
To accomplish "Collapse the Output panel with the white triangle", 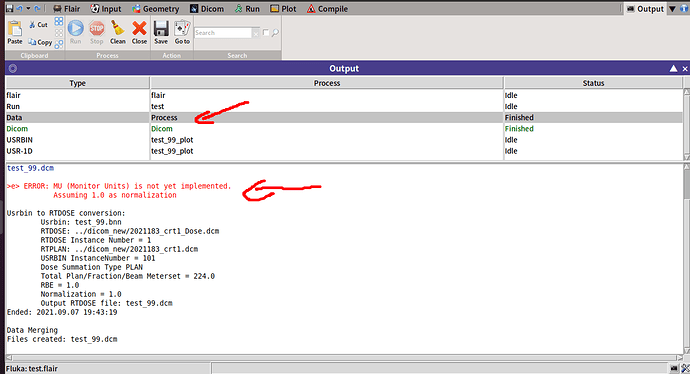I will tap(673, 68).
